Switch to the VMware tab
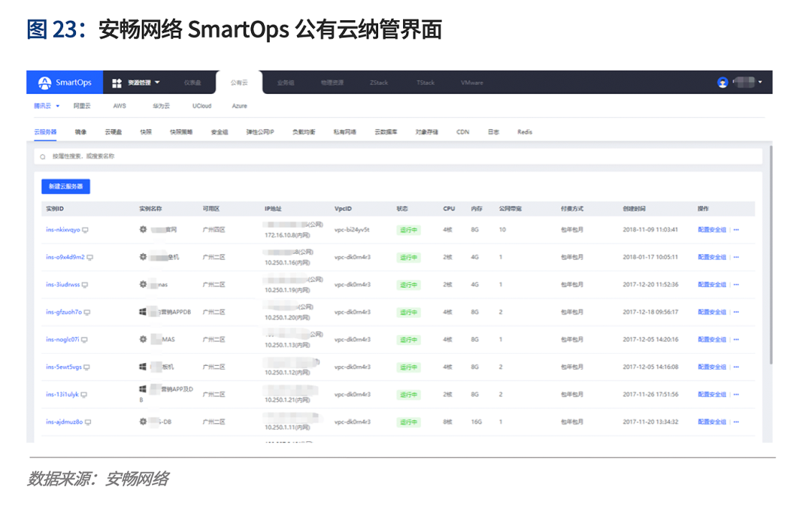 (471, 83)
